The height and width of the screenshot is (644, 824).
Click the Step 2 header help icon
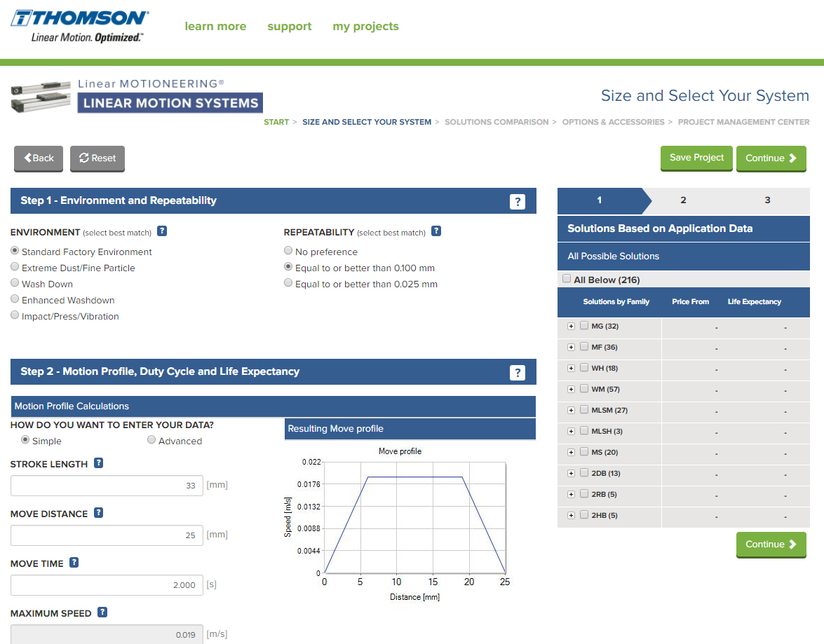coord(518,372)
